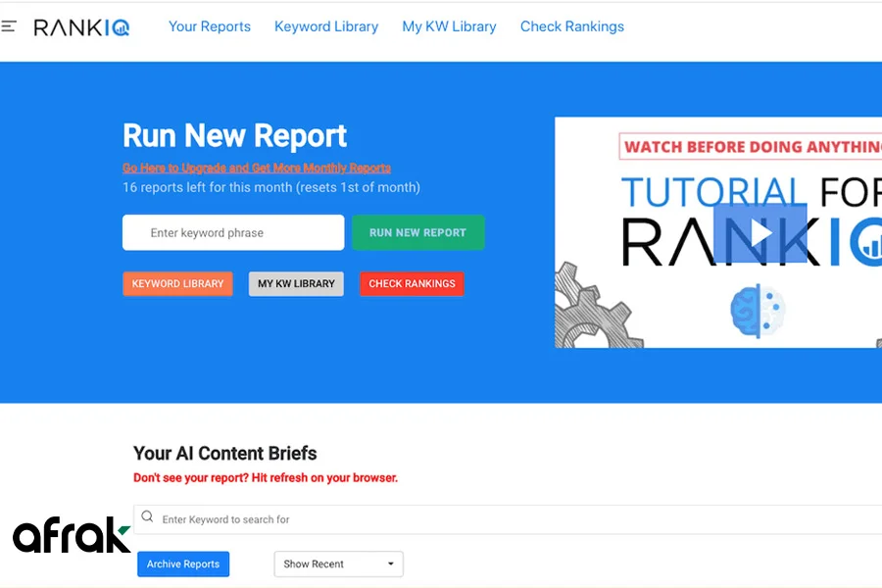Click the 'Run New Report' heading
Screen dimensions: 882x588
(x=234, y=135)
